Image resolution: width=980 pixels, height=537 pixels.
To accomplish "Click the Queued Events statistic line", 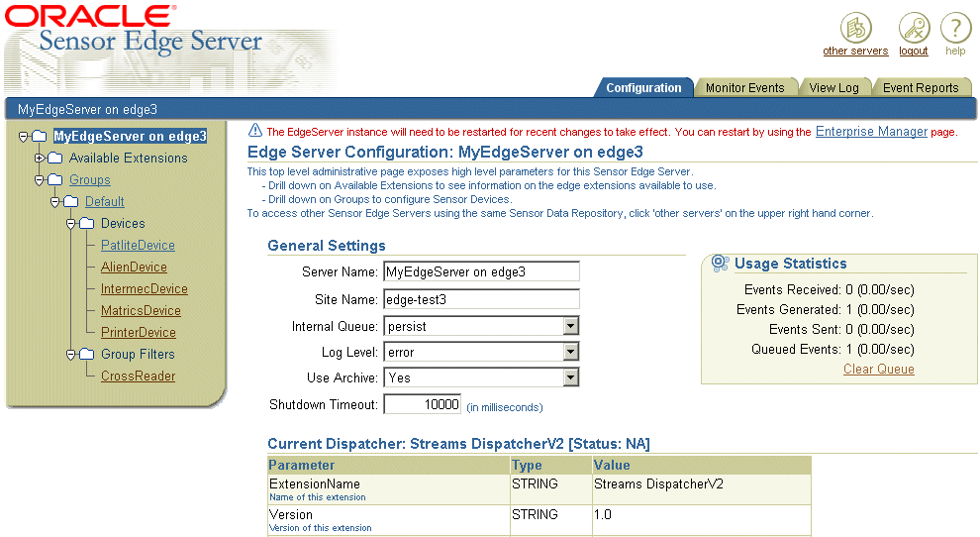I will 833,349.
